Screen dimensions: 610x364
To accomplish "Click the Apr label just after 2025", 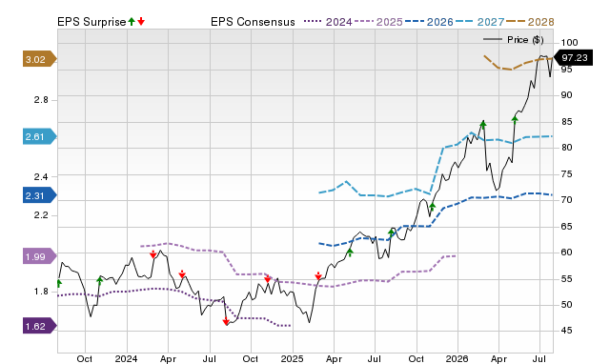I will pos(334,358).
